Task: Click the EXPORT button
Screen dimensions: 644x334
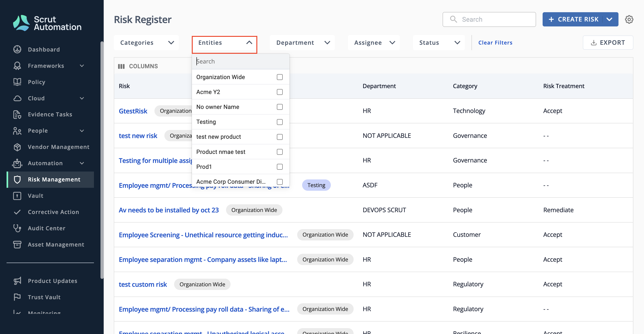Action: [x=608, y=42]
